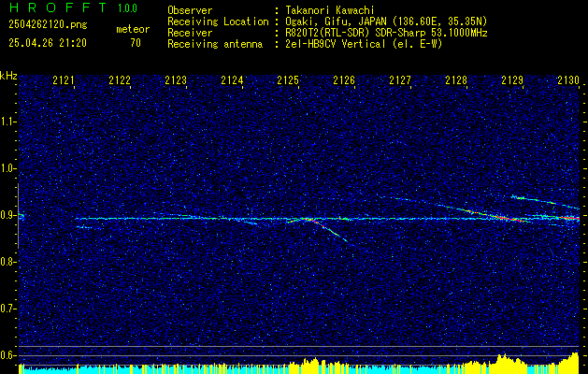Click the 2128 time axis marker
The height and width of the screenshot is (374, 588).
pyautogui.click(x=456, y=80)
